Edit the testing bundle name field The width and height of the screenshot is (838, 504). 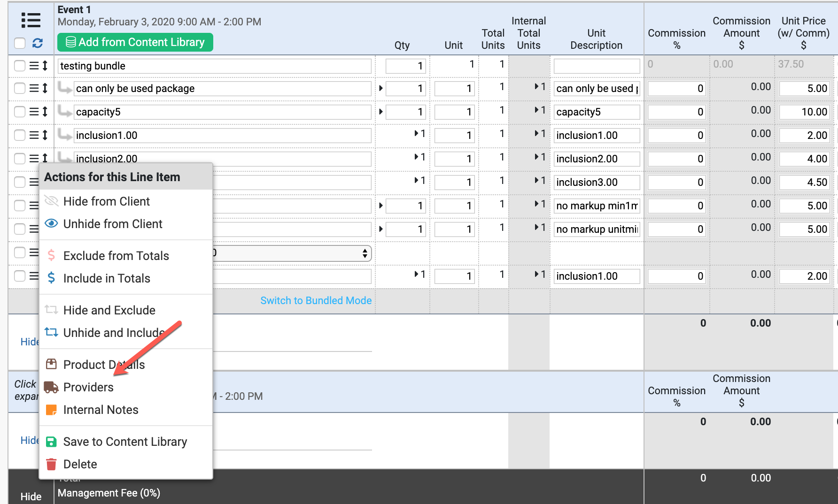tap(215, 66)
